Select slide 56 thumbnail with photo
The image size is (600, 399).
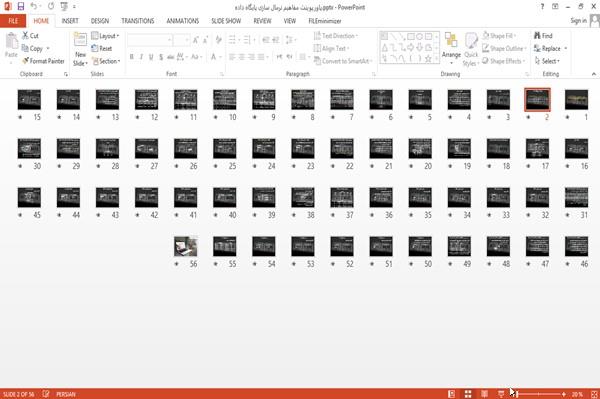click(186, 246)
